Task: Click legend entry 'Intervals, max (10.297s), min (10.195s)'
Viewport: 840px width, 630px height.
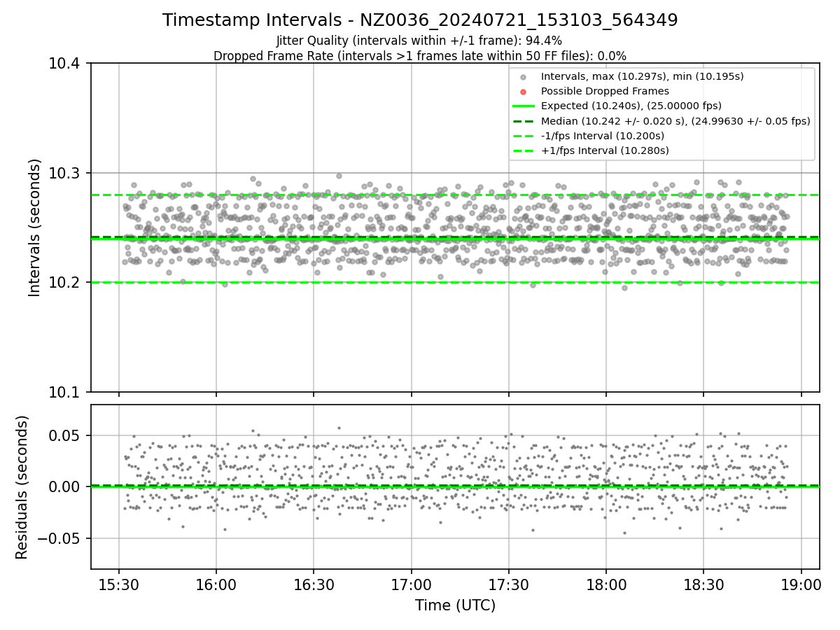Action: (x=643, y=76)
